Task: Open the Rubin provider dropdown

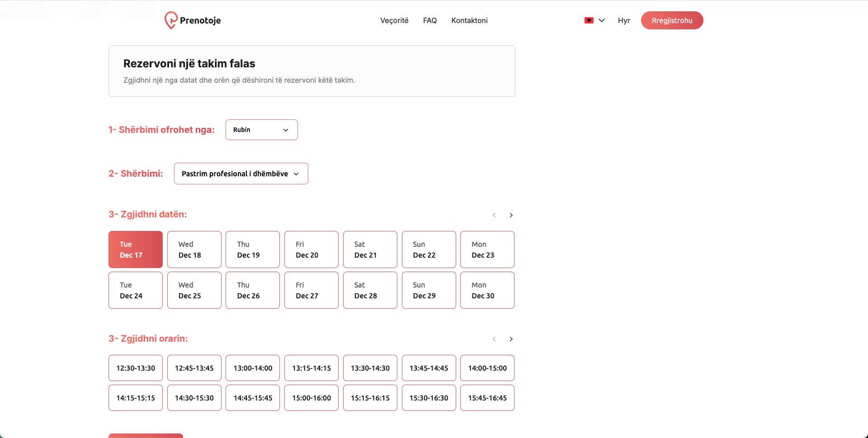Action: pos(261,130)
